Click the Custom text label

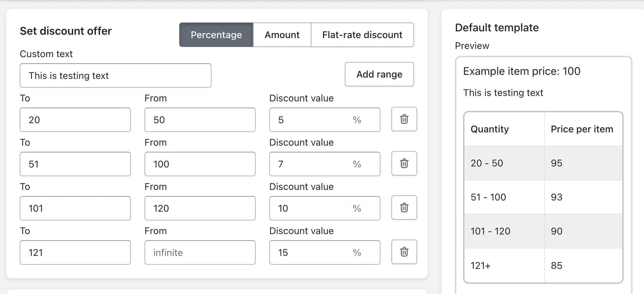tap(46, 54)
